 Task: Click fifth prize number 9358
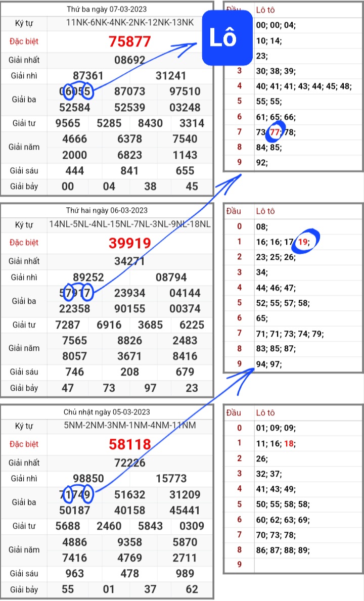[x=130, y=542]
